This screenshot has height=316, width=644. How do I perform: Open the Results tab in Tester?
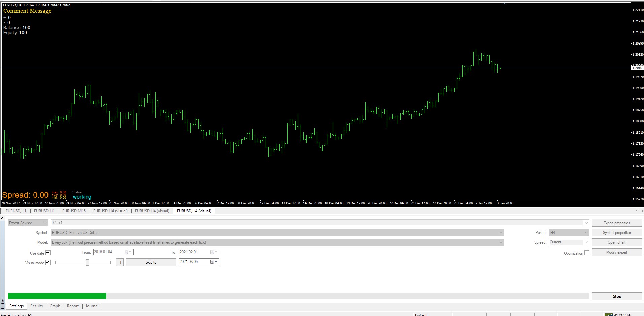pos(36,306)
